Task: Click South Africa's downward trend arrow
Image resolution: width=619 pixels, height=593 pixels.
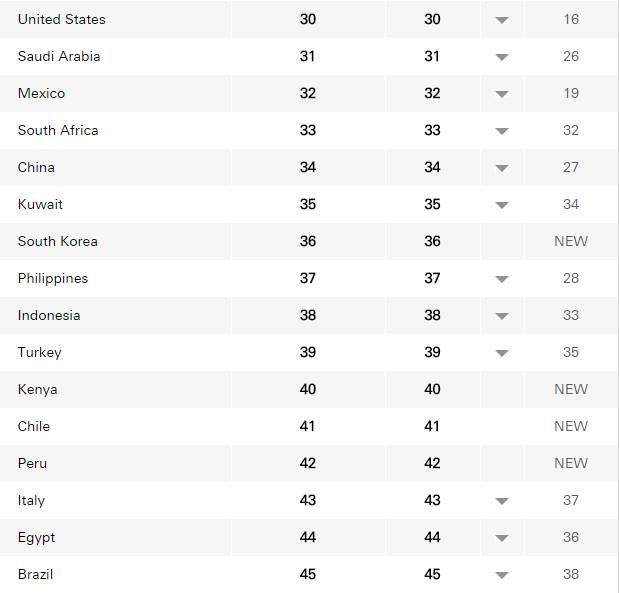Action: tap(502, 131)
